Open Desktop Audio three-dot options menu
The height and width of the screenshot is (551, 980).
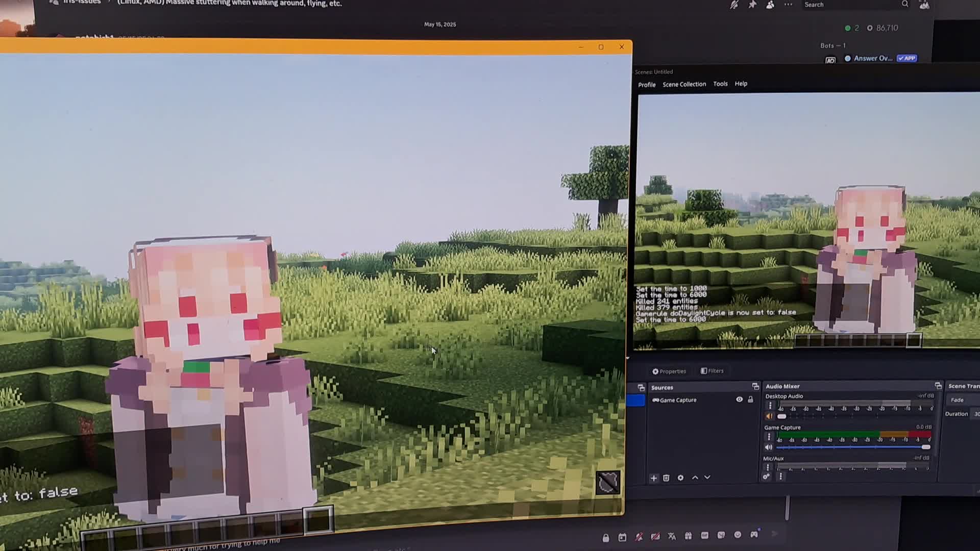tap(770, 406)
